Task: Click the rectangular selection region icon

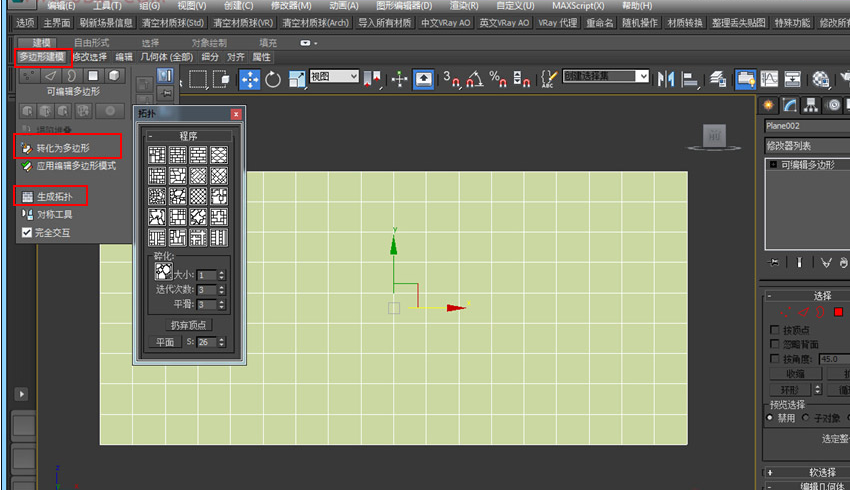Action: 198,79
